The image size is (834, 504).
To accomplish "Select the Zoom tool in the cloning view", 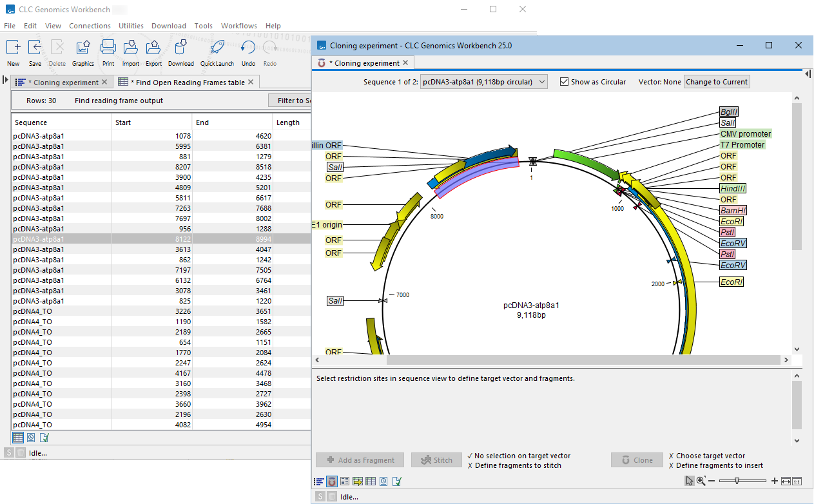I will coord(701,481).
